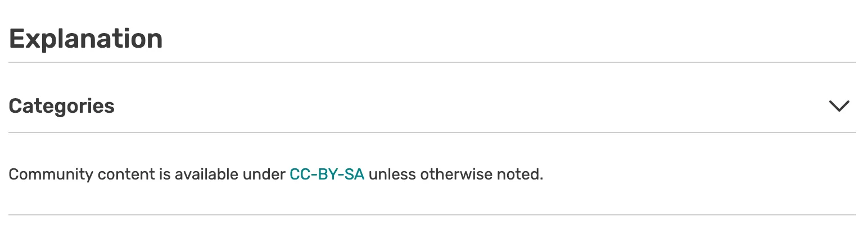Click the divider line below Categories
The width and height of the screenshot is (868, 230).
coord(432,132)
